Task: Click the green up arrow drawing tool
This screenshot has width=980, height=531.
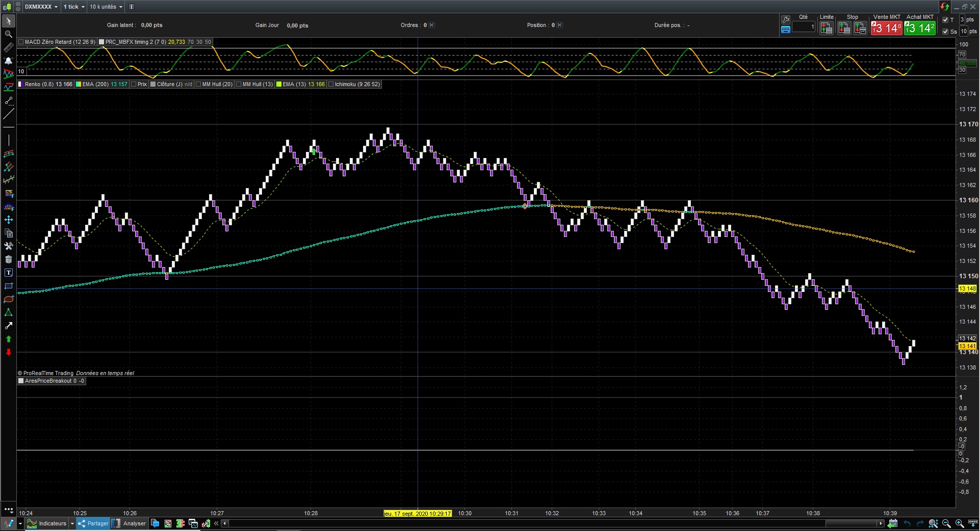Action: pyautogui.click(x=9, y=339)
